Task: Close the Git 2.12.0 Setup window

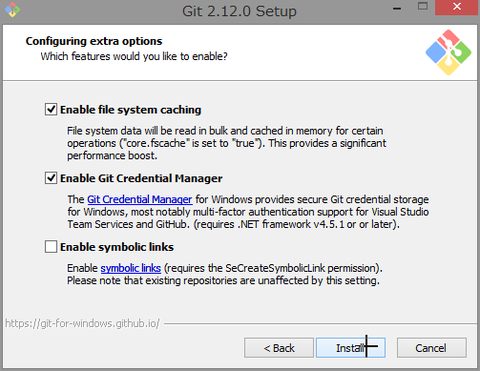Action: [457, 7]
